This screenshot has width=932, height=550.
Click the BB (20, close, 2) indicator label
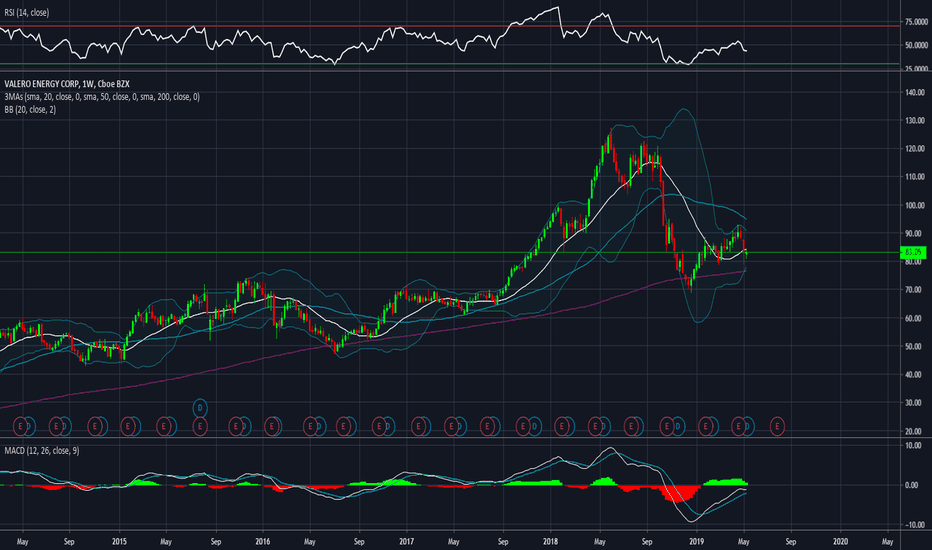click(x=30, y=110)
